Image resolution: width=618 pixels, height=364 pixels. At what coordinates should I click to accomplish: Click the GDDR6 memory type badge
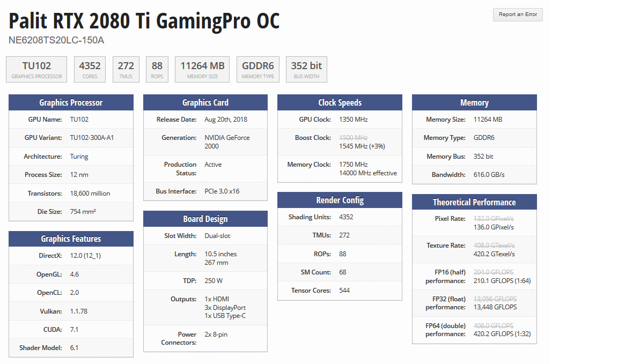257,69
